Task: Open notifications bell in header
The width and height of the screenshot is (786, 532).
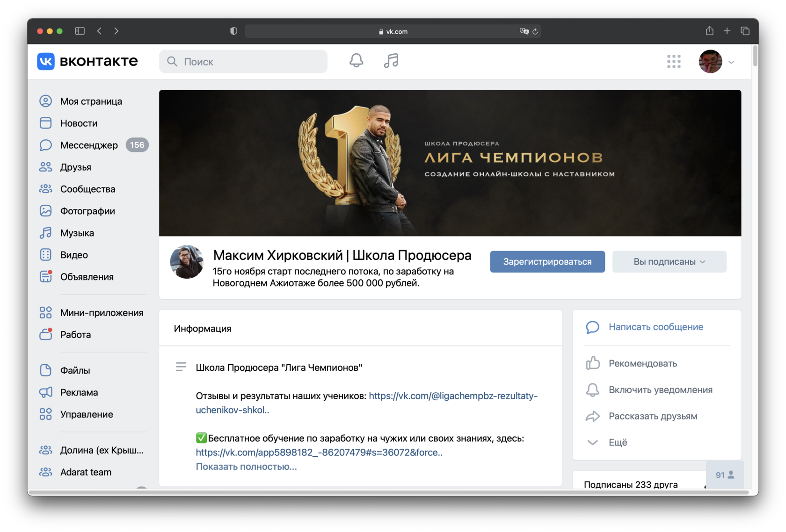Action: point(356,61)
